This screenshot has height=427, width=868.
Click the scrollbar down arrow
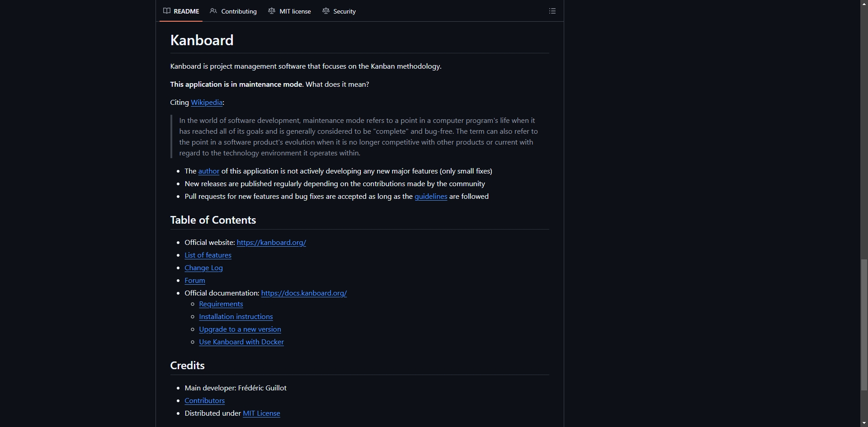[864, 423]
